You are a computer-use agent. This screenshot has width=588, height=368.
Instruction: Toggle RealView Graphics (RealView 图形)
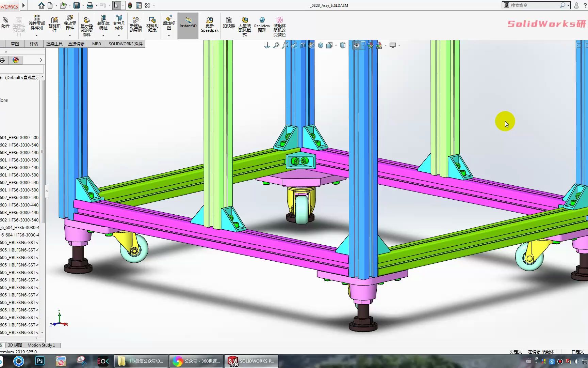(x=262, y=25)
